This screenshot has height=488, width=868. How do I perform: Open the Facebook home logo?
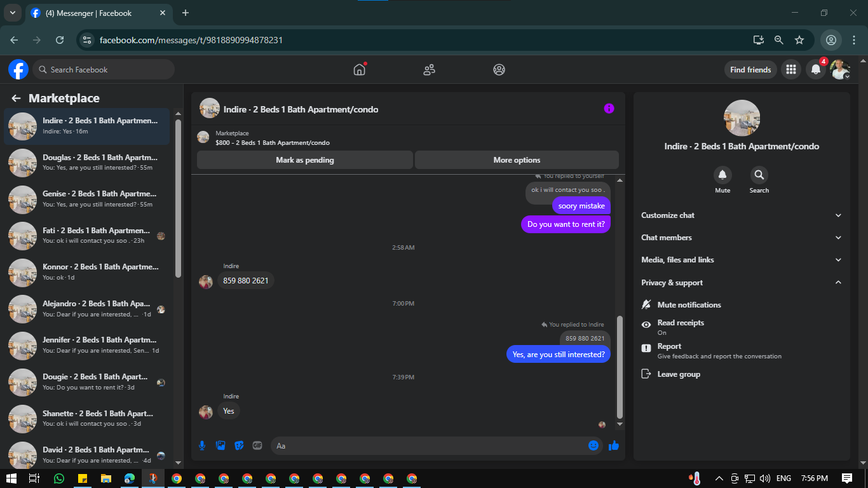(x=18, y=69)
